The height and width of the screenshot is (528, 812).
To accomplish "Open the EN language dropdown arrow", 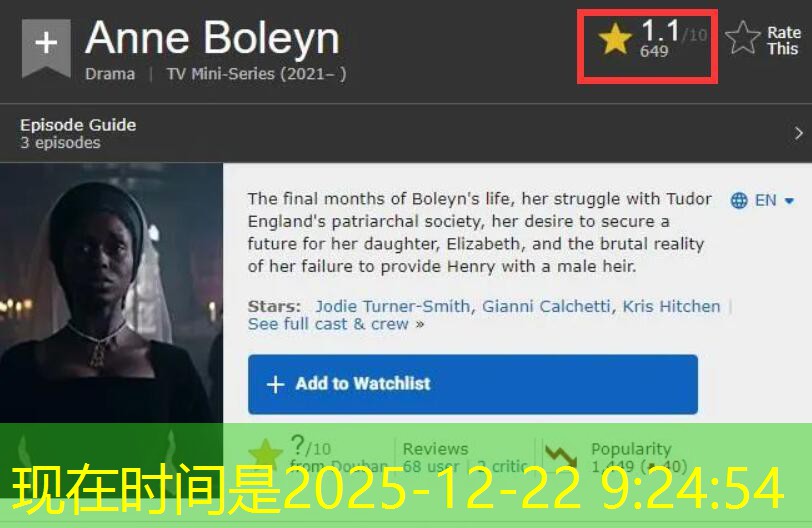I will pyautogui.click(x=789, y=201).
